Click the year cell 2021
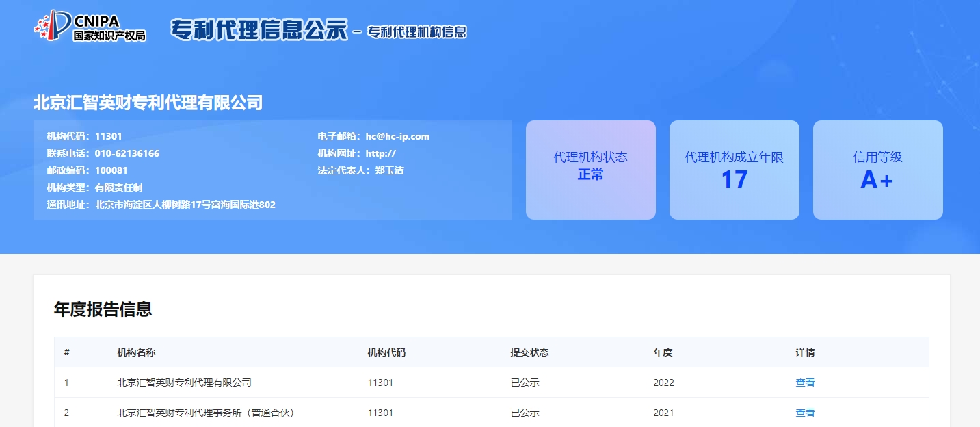Image resolution: width=980 pixels, height=427 pixels. click(x=664, y=413)
